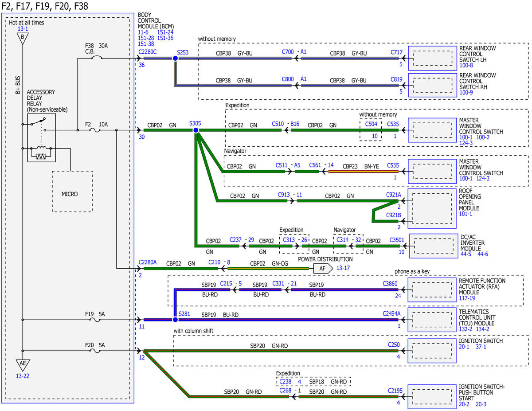Select the AF power distribution arrow symbol

pyautogui.click(x=323, y=268)
